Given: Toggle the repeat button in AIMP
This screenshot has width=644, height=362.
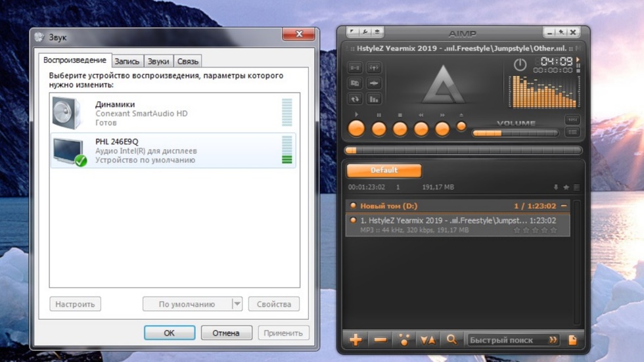Looking at the screenshot, I should pyautogui.click(x=355, y=99).
